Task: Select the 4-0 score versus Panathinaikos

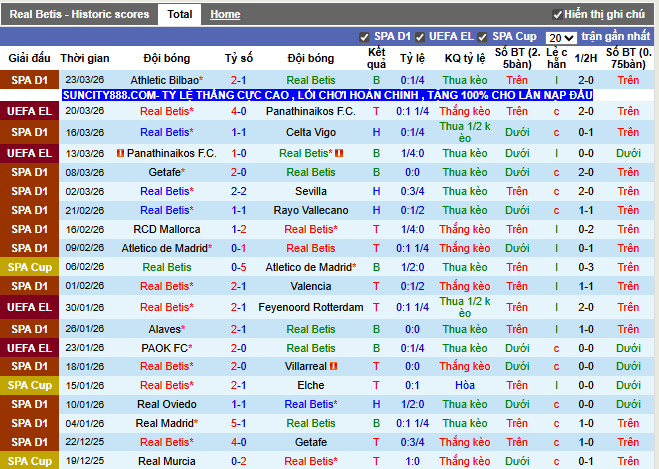Action: pos(238,111)
